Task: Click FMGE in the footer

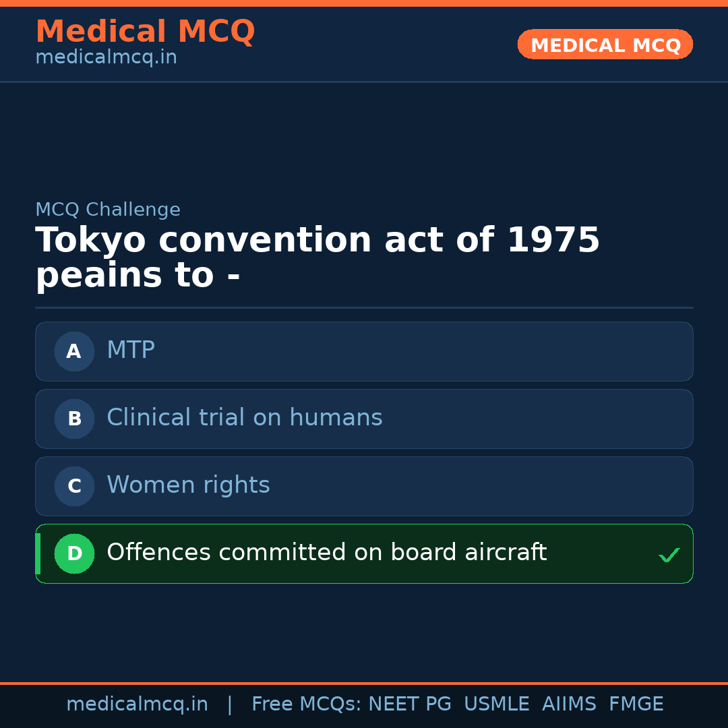Action: (636, 704)
